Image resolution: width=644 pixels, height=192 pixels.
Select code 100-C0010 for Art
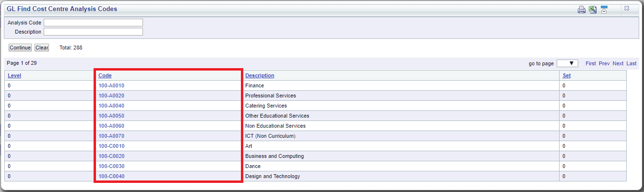click(111, 146)
